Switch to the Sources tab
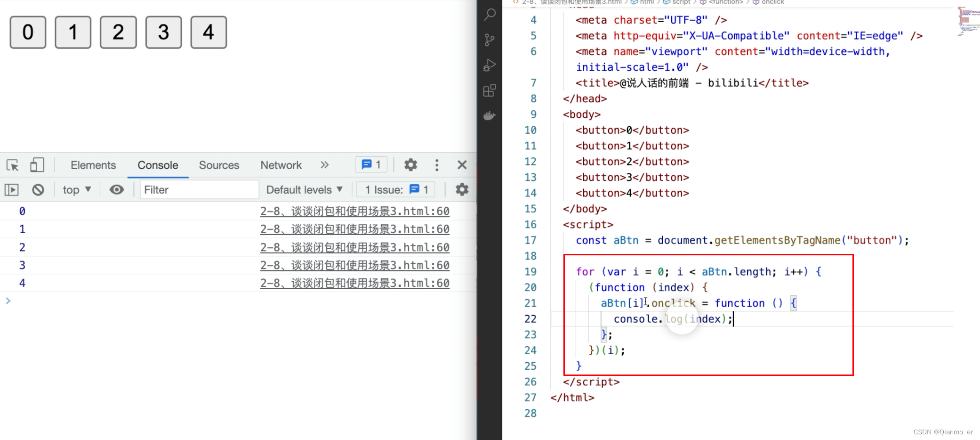Viewport: 980px width, 440px height. pos(219,165)
